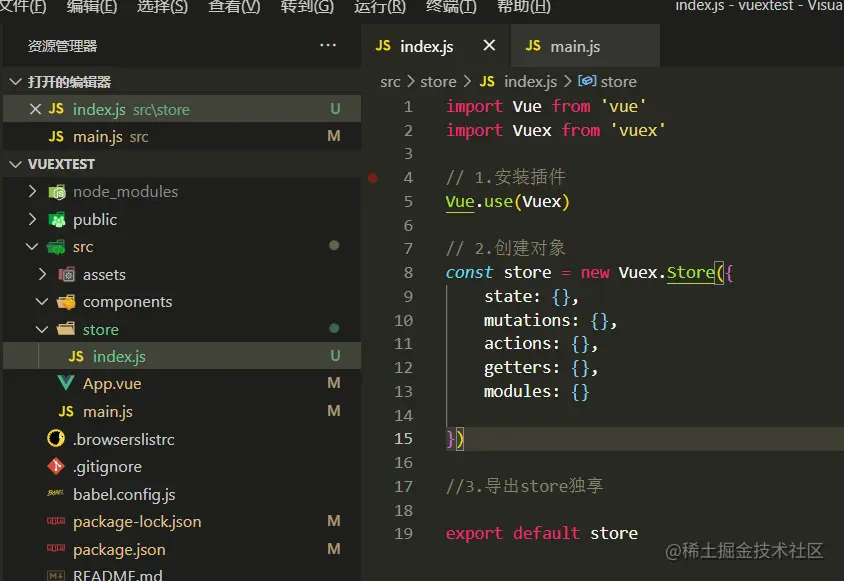
Task: Open the 转到(G) menu
Action: pos(307,5)
